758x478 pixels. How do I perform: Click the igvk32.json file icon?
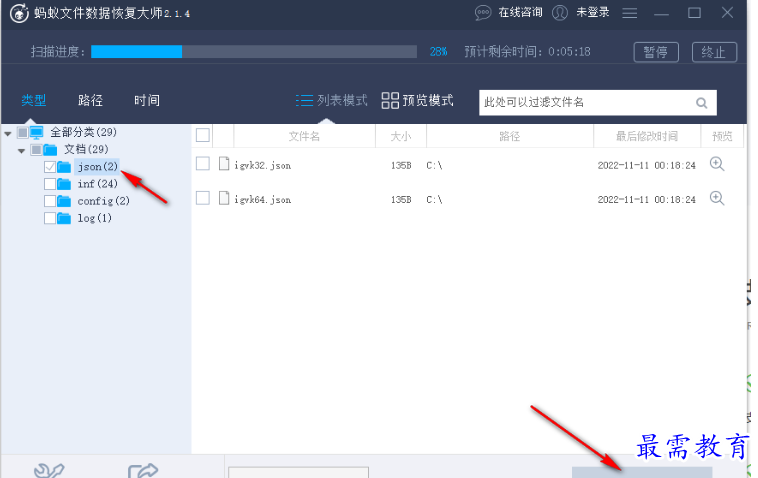pos(224,164)
